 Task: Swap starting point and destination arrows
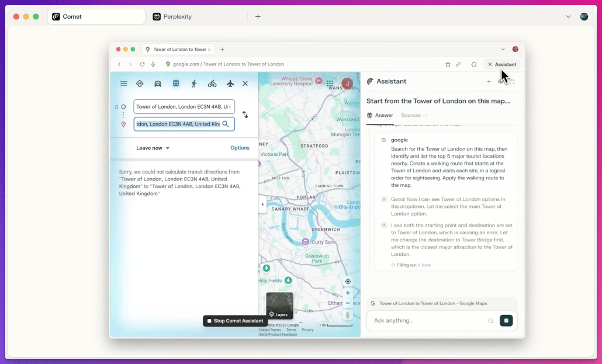pos(245,115)
